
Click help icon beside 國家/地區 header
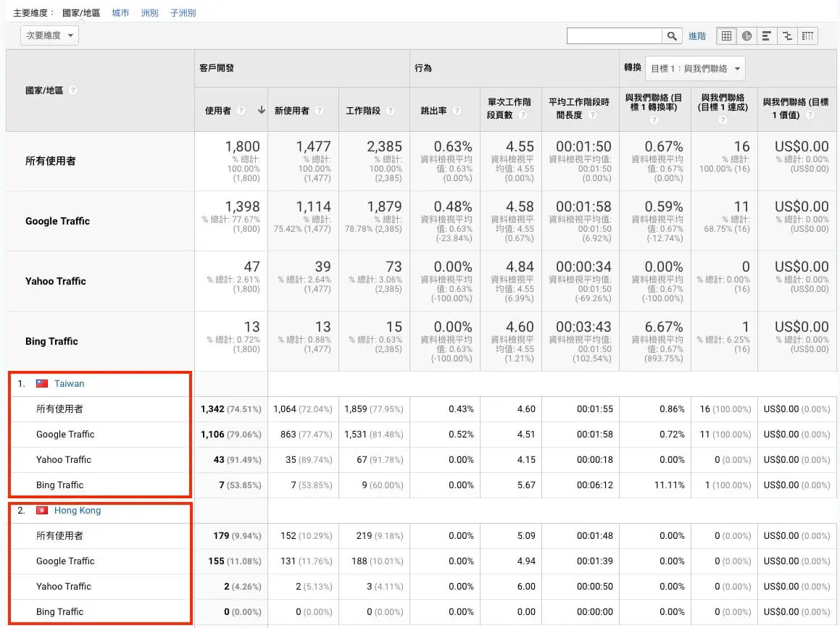[x=73, y=91]
